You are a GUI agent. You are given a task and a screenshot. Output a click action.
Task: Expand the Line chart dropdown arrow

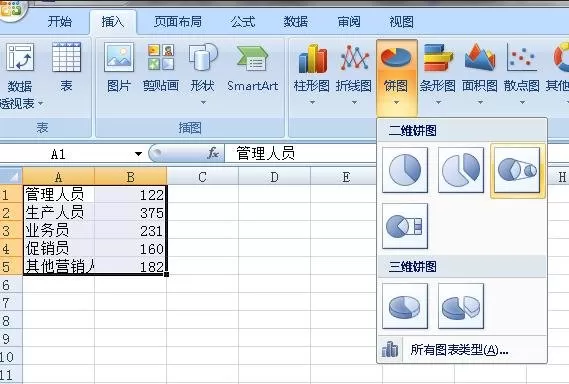click(354, 103)
